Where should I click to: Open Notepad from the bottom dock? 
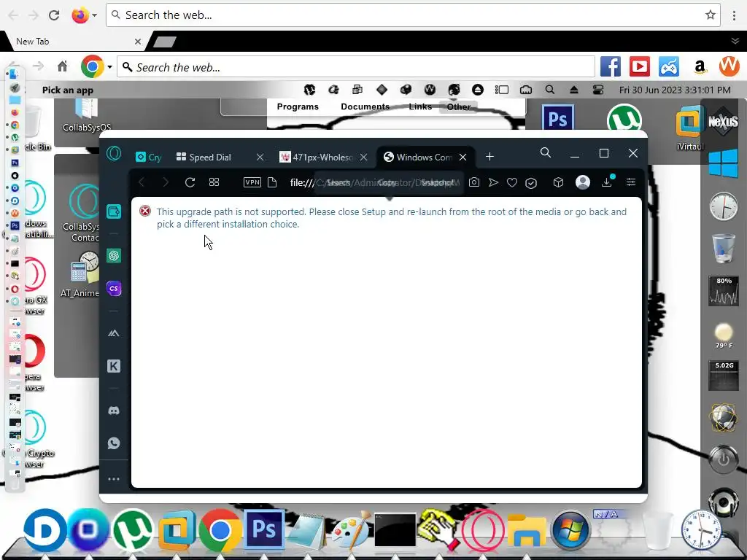coord(307,531)
